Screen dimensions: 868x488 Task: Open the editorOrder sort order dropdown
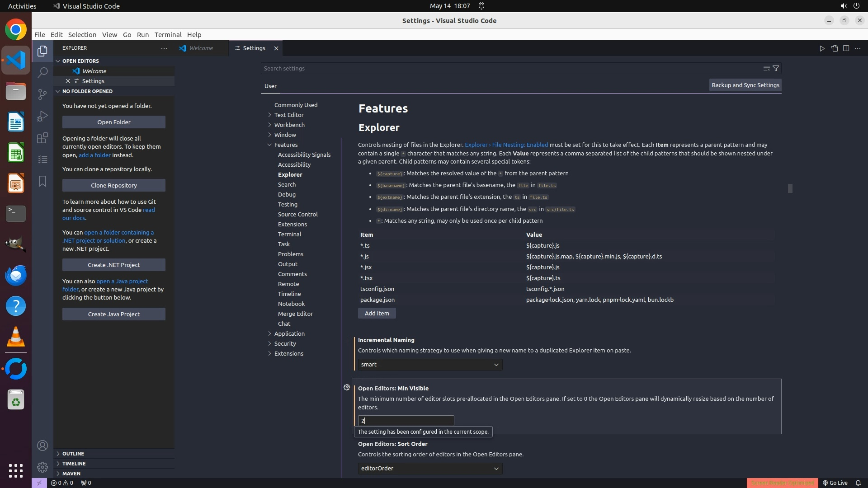pyautogui.click(x=429, y=469)
